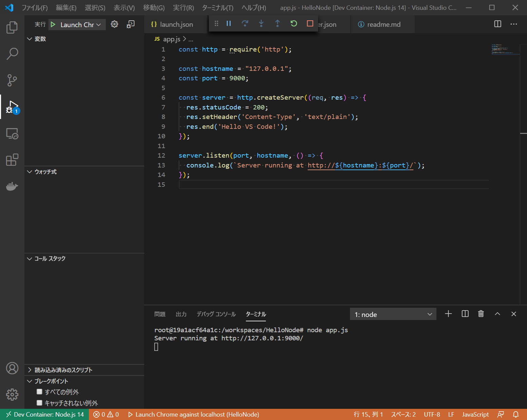Open launch.json via gear icon
The image size is (527, 420).
tap(115, 24)
